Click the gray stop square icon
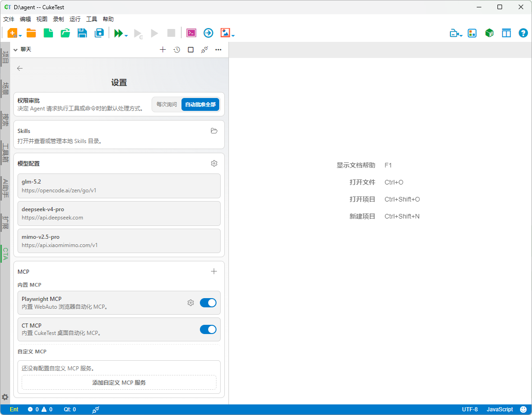This screenshot has width=532, height=415. coord(171,33)
